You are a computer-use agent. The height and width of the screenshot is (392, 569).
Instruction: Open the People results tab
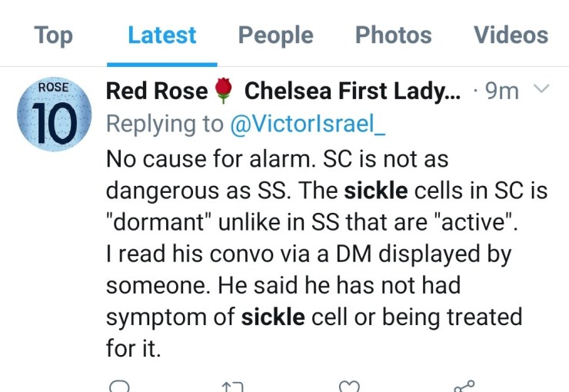point(275,35)
